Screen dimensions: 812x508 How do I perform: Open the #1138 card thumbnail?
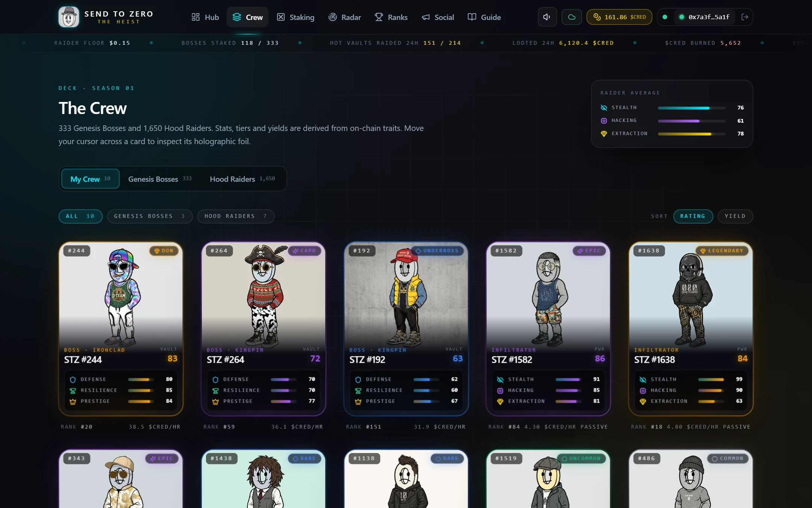pyautogui.click(x=406, y=479)
